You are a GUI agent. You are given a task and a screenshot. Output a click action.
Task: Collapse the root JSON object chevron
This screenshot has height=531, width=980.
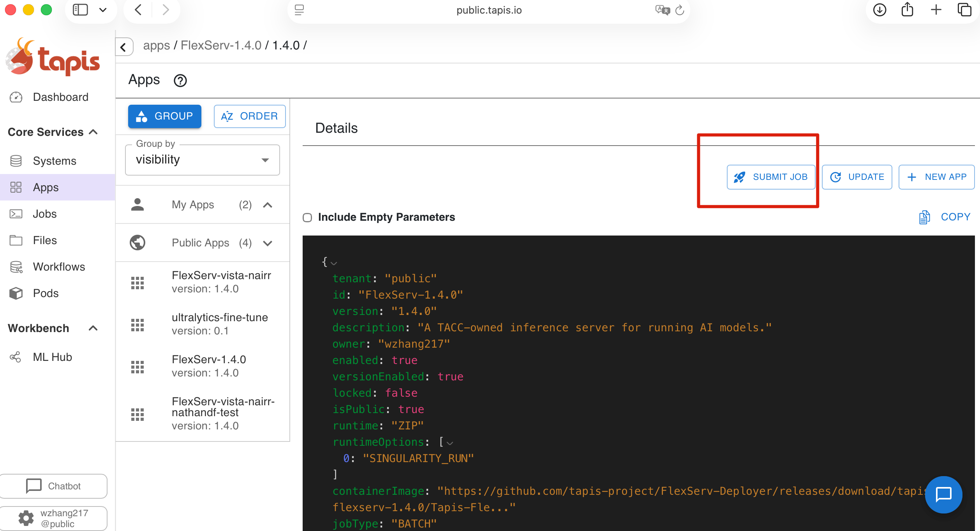click(334, 264)
